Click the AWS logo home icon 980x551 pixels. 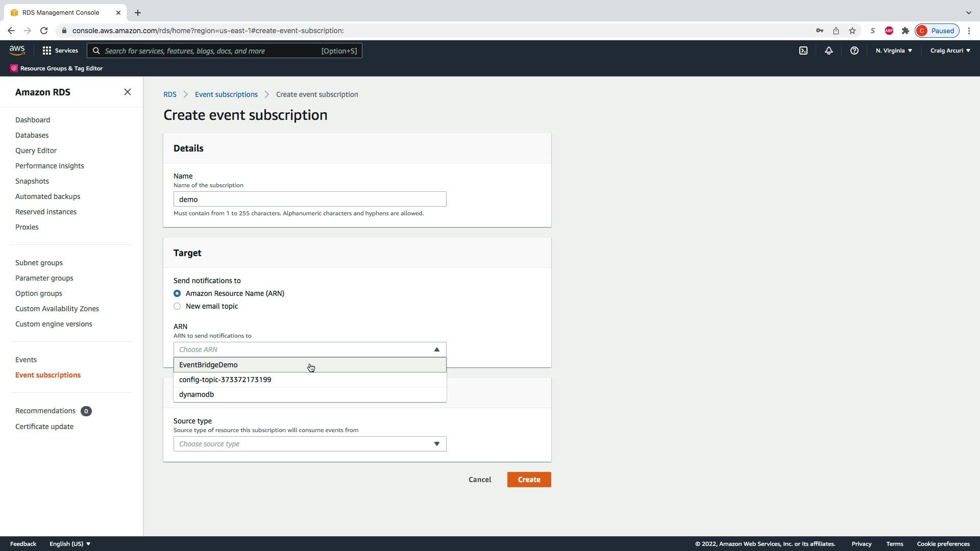17,50
